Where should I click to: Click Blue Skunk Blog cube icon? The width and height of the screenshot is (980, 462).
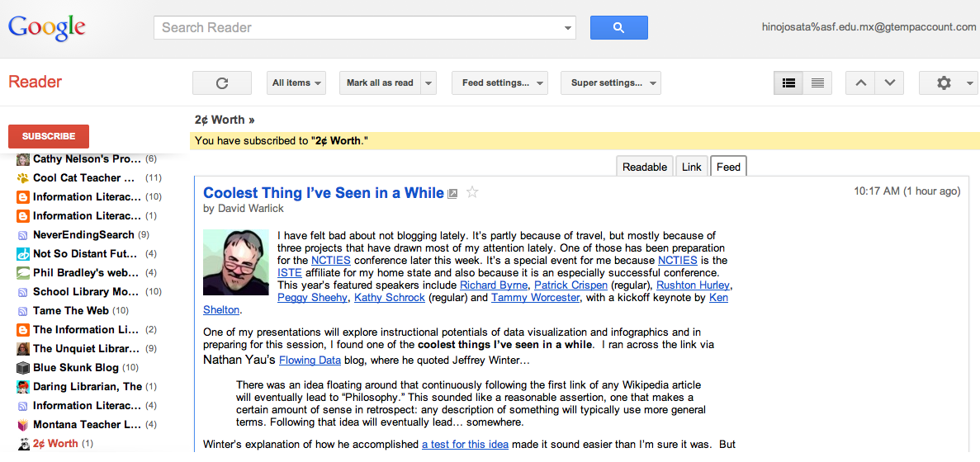click(x=23, y=368)
